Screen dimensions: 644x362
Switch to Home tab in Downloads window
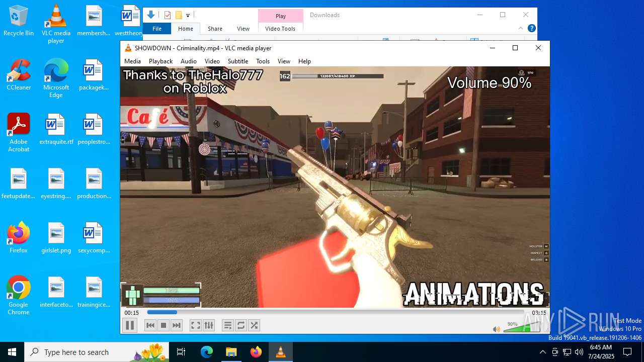(186, 29)
